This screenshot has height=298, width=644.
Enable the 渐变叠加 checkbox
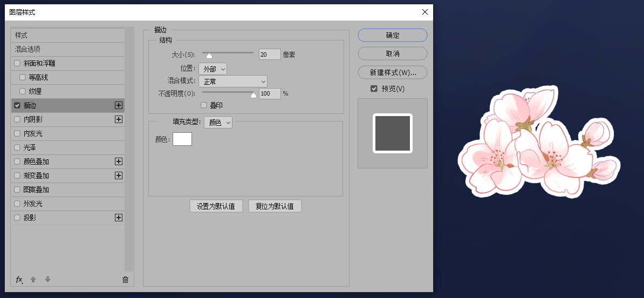tap(17, 175)
